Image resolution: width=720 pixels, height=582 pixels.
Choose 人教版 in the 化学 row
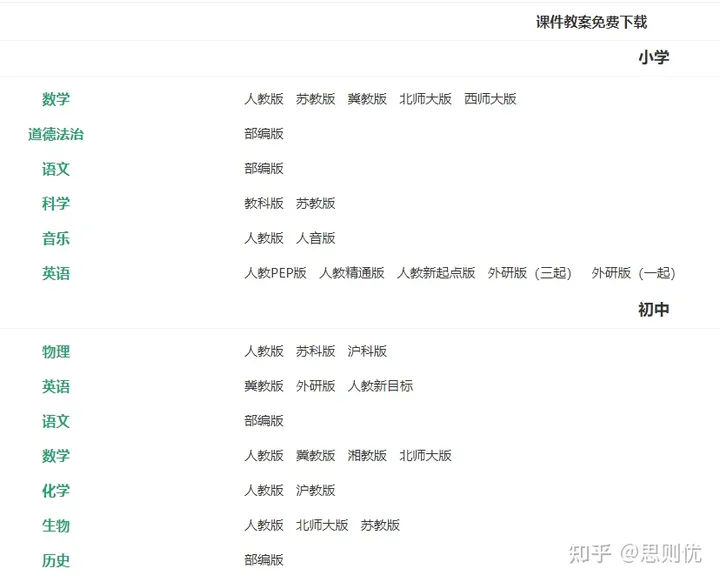coord(264,491)
